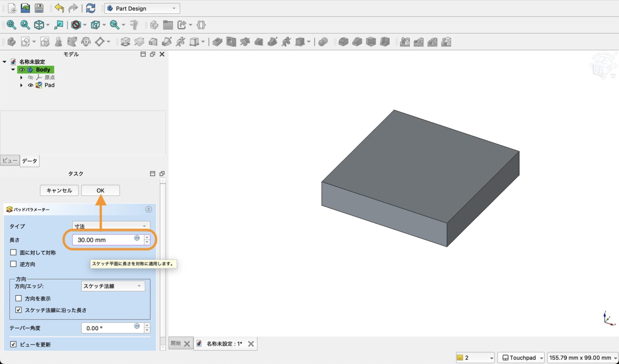Click the 長さ input field
The image size is (619, 364).
108,240
